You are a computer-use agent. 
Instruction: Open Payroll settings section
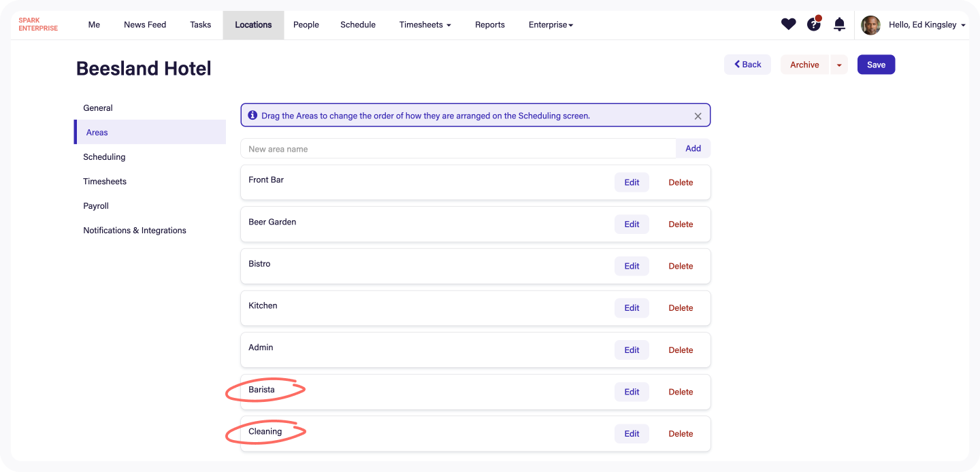pos(96,206)
